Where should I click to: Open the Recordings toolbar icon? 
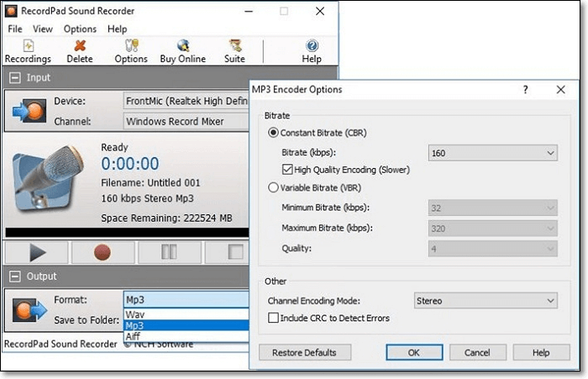(x=28, y=50)
